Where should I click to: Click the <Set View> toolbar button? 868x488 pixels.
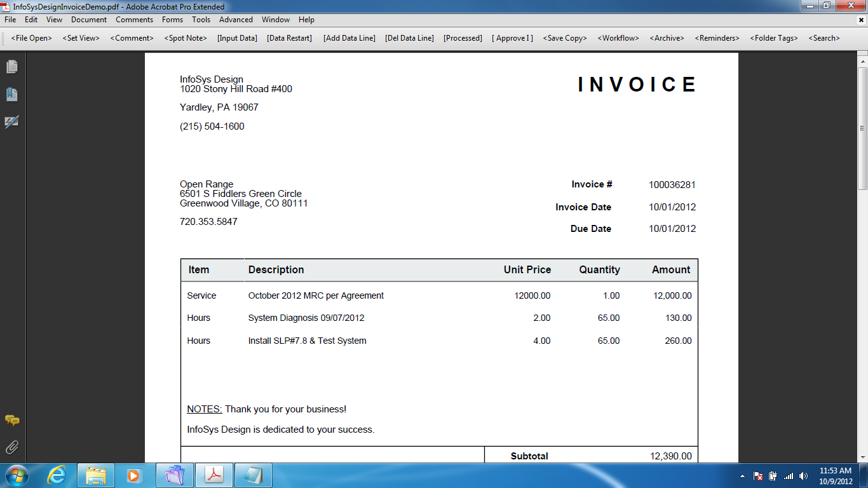pos(81,38)
